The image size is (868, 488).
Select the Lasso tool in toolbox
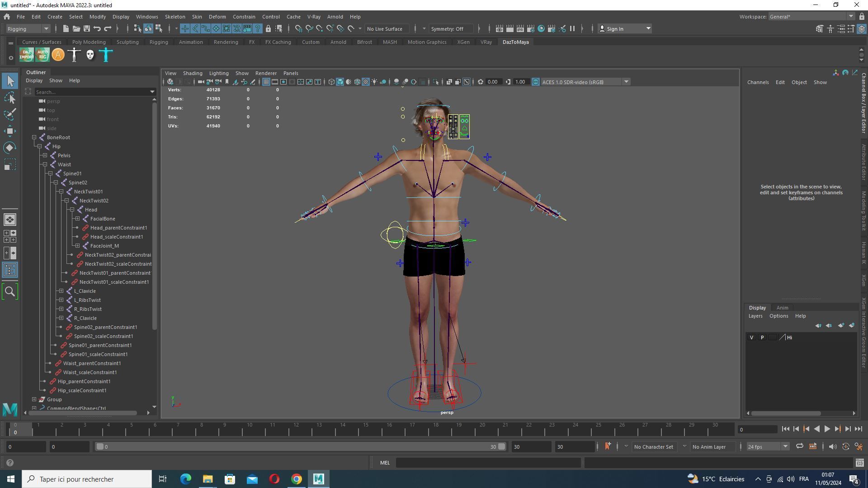pyautogui.click(x=10, y=98)
